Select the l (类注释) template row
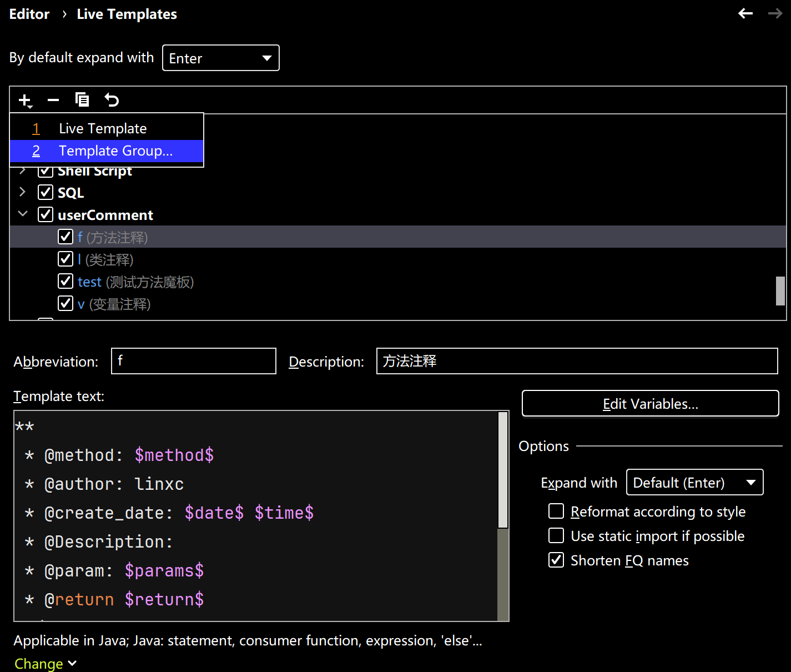 (398, 259)
